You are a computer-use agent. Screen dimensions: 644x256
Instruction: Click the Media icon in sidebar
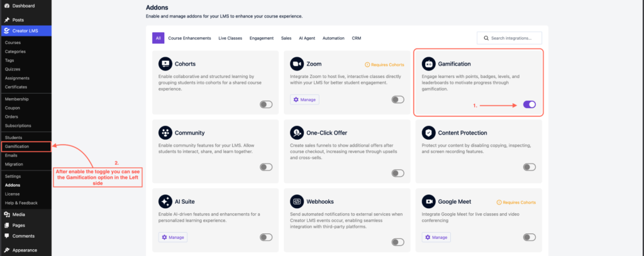(x=7, y=214)
